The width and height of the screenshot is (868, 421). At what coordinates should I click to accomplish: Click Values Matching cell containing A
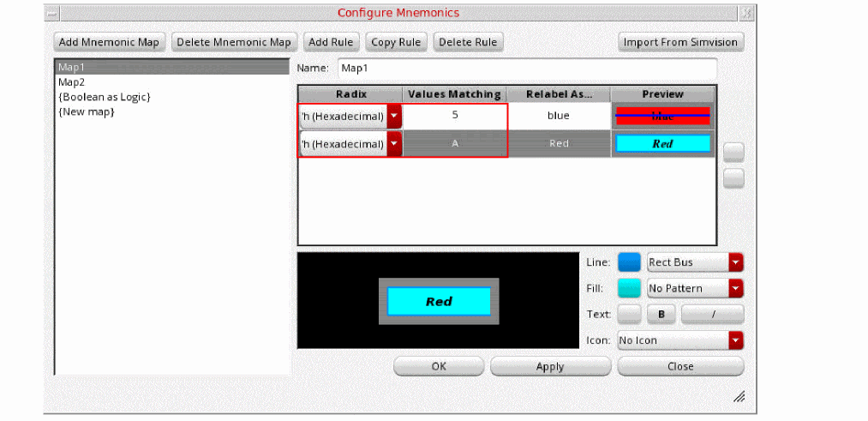[x=455, y=143]
